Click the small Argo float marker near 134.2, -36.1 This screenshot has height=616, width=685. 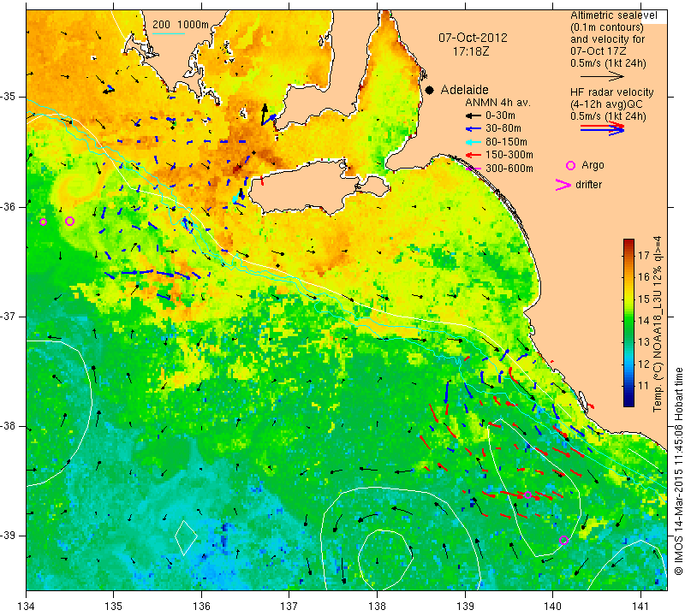(x=43, y=222)
